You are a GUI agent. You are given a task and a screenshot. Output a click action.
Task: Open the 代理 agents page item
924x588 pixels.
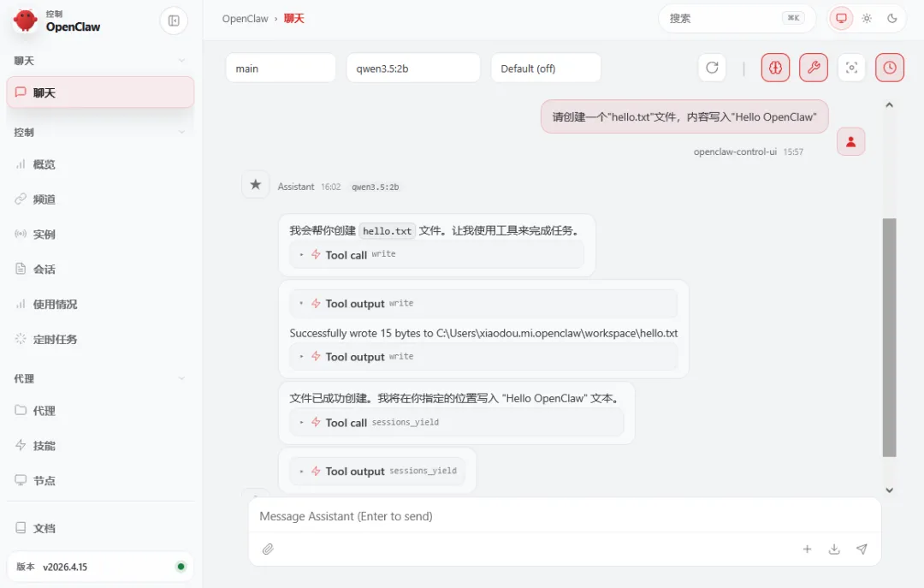(100, 411)
